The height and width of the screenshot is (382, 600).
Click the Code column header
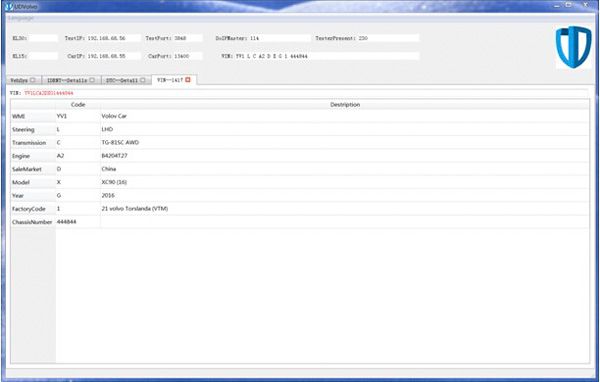pyautogui.click(x=78, y=104)
